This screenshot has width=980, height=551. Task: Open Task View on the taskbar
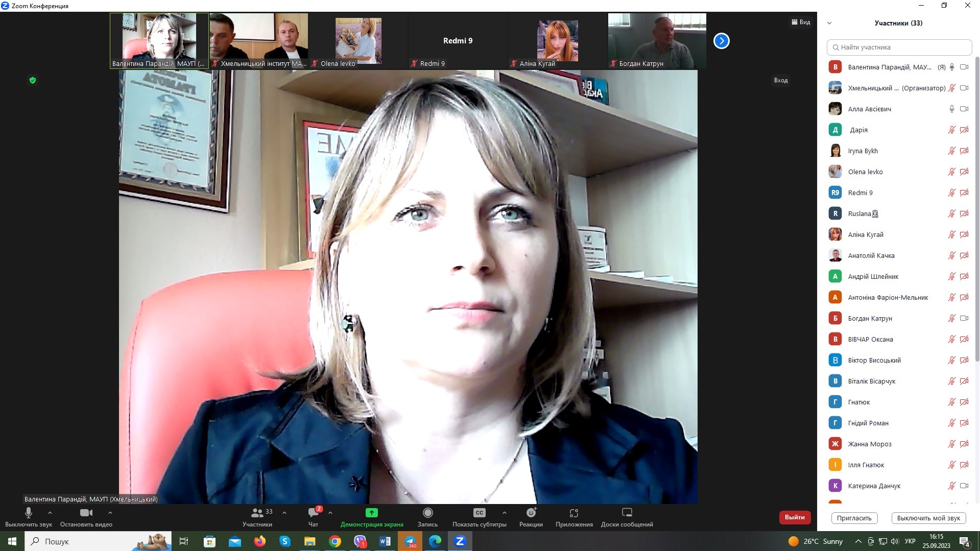[x=184, y=541]
